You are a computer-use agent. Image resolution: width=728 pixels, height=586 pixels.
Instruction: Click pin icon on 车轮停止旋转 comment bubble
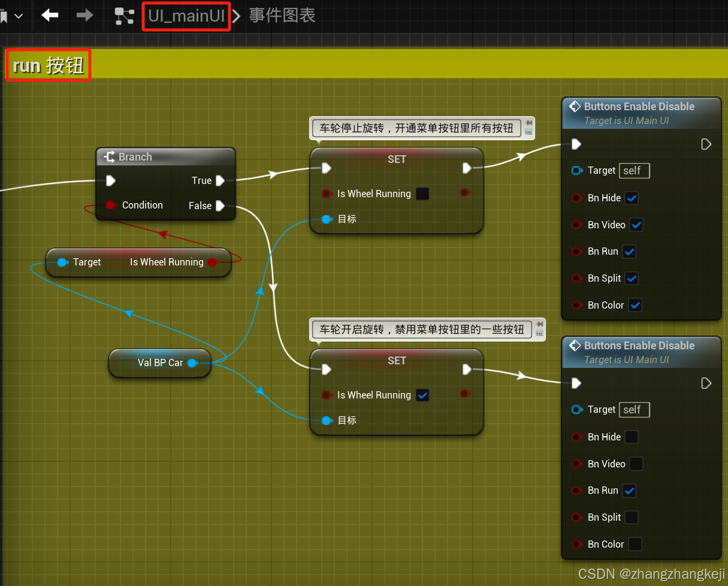tap(528, 123)
